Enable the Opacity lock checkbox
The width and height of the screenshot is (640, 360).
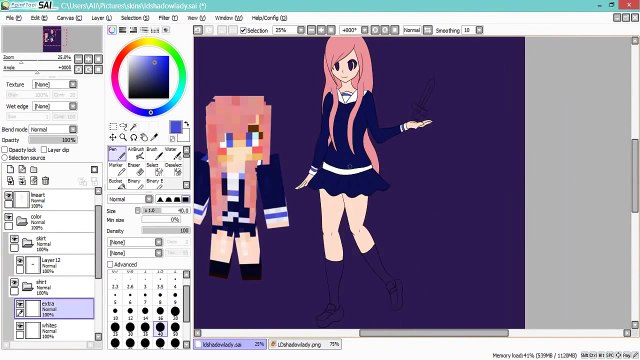(5, 150)
